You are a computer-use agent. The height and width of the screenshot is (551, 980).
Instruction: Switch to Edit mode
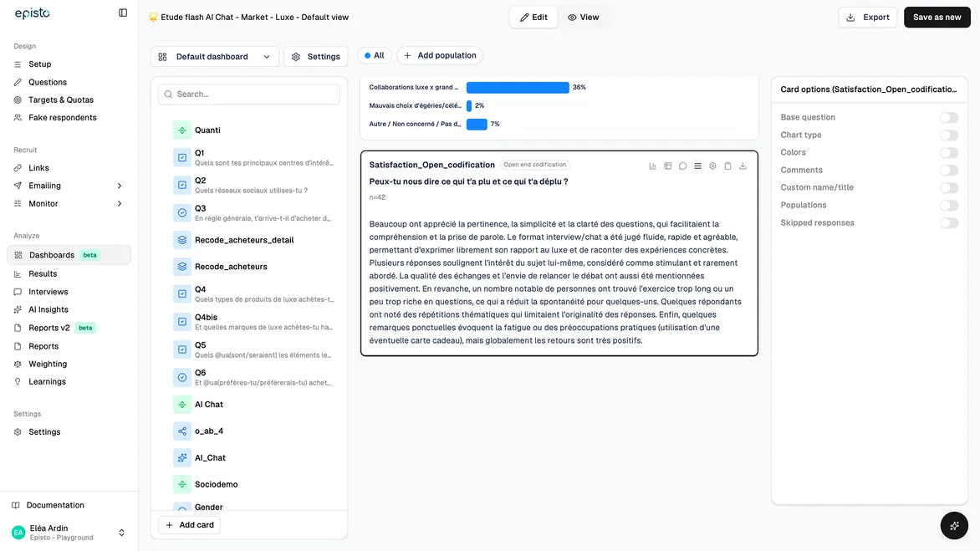[x=533, y=18]
